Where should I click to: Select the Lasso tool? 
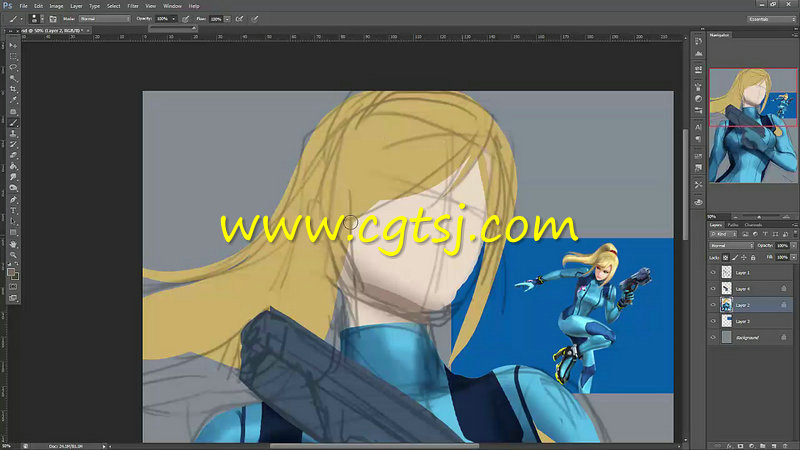click(x=13, y=67)
